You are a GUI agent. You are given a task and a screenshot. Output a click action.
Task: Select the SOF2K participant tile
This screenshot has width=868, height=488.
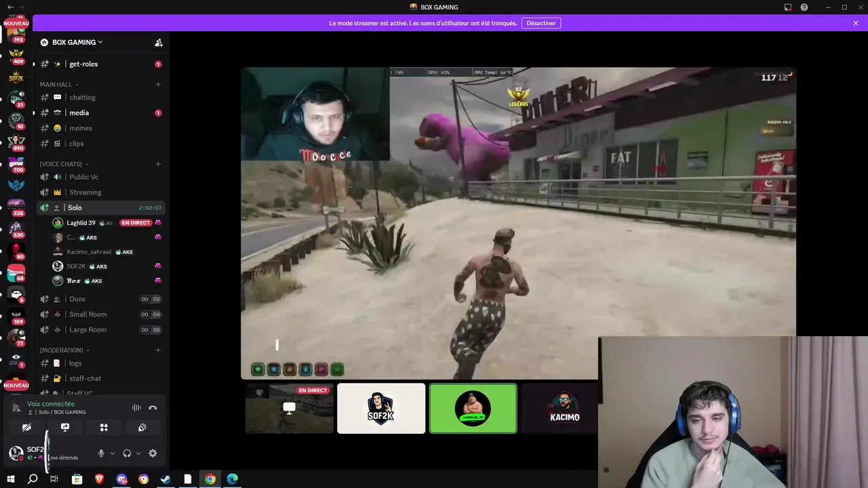[x=381, y=409]
